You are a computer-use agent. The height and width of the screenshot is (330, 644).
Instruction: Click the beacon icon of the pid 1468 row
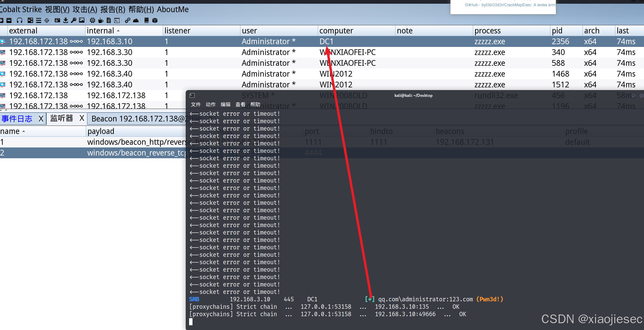(3, 74)
